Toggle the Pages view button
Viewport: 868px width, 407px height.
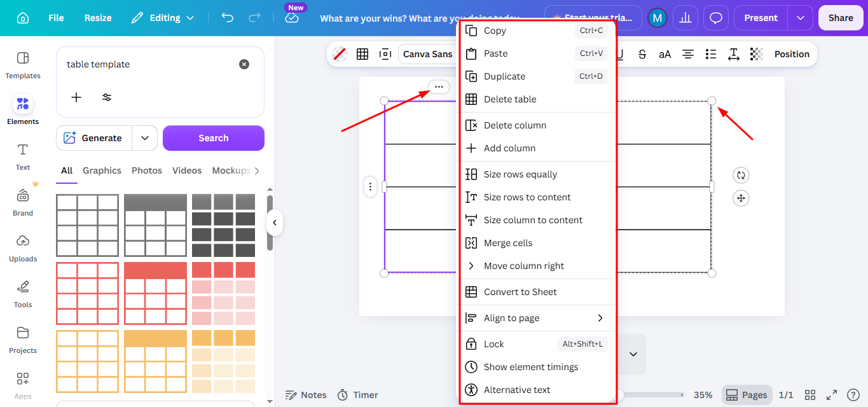(747, 395)
